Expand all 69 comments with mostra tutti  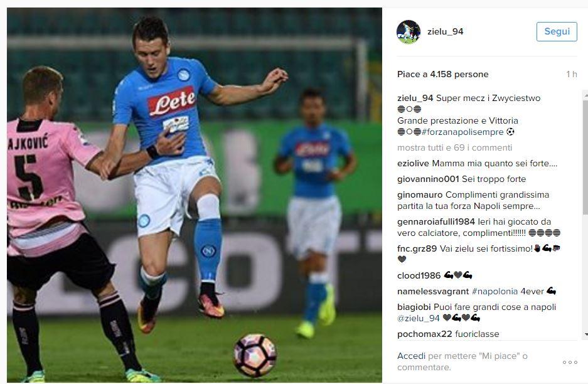[454, 147]
